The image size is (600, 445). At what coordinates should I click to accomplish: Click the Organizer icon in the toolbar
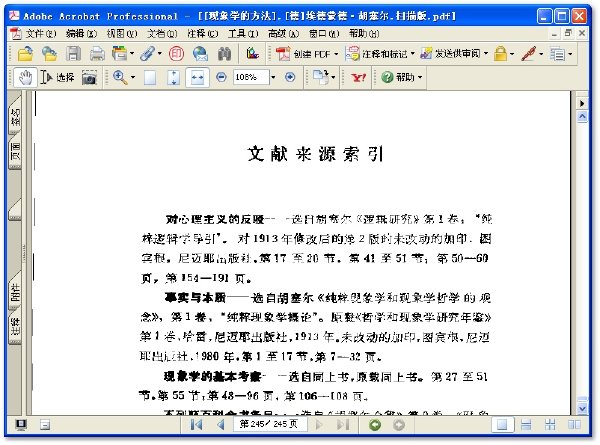pos(119,54)
